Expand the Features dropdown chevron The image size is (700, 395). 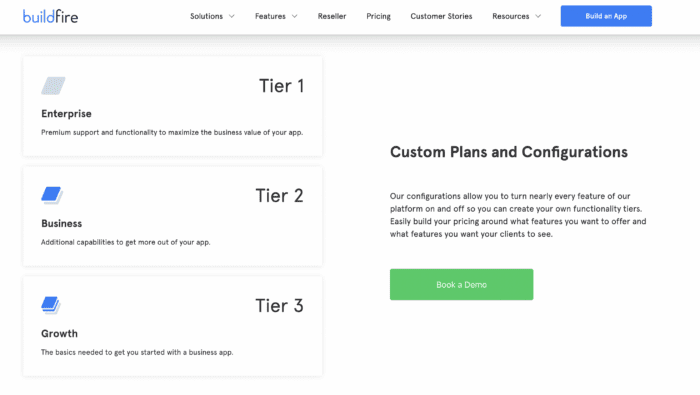click(x=295, y=16)
